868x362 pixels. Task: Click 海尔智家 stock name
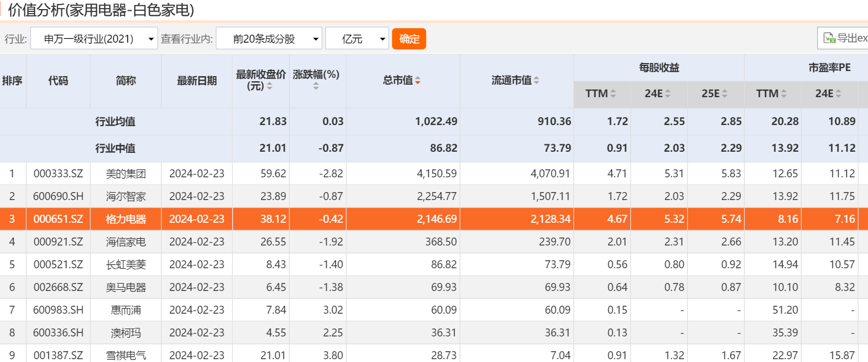pyautogui.click(x=126, y=197)
